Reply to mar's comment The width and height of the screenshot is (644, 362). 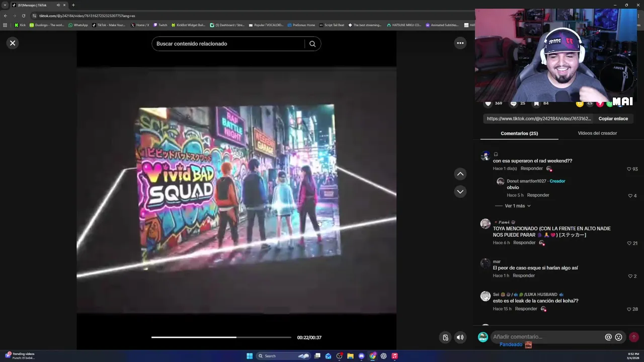click(524, 276)
